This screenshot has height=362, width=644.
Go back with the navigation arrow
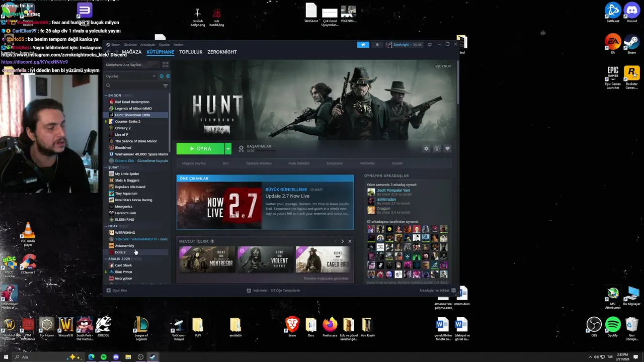(109, 52)
